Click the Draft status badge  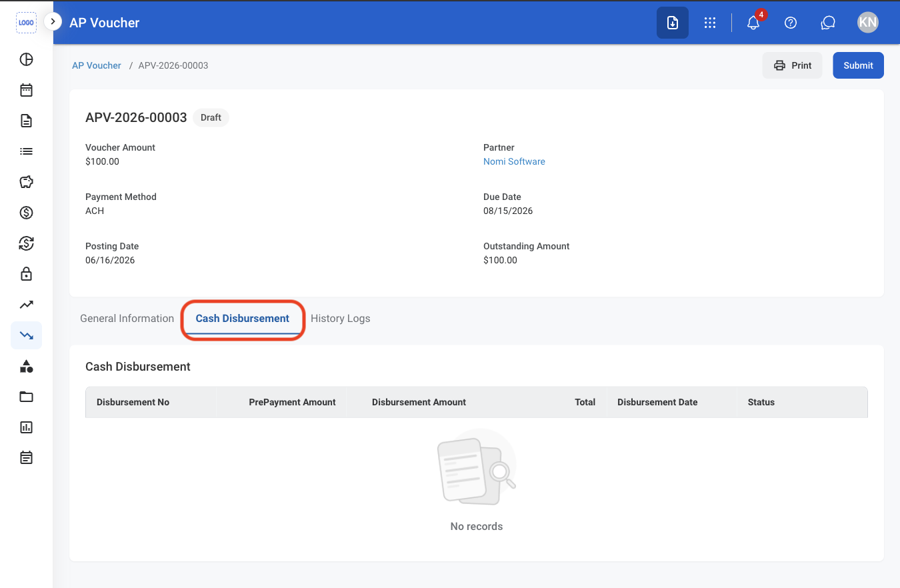[211, 117]
